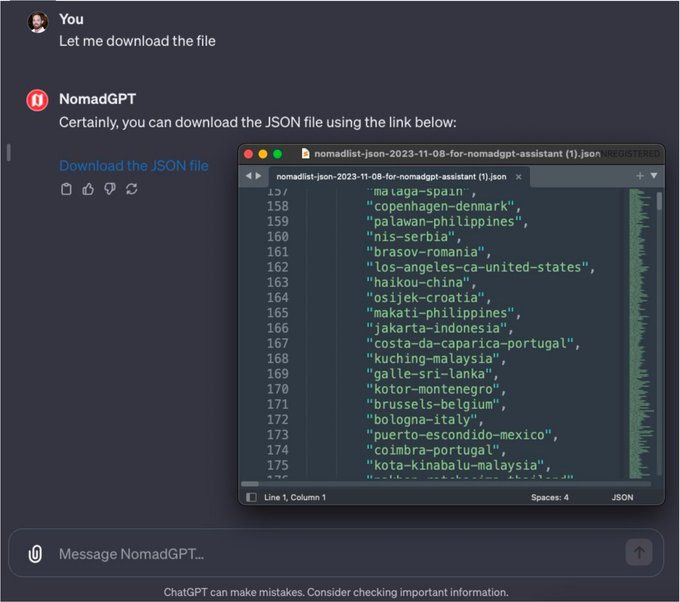Zoom the editor window with green button
The height and width of the screenshot is (602, 680).
[x=278, y=154]
